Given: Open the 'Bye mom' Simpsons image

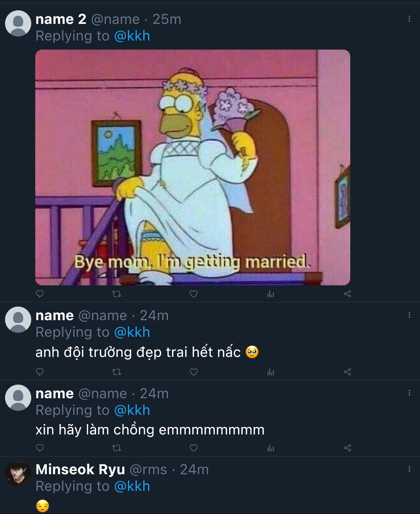Looking at the screenshot, I should pos(192,167).
